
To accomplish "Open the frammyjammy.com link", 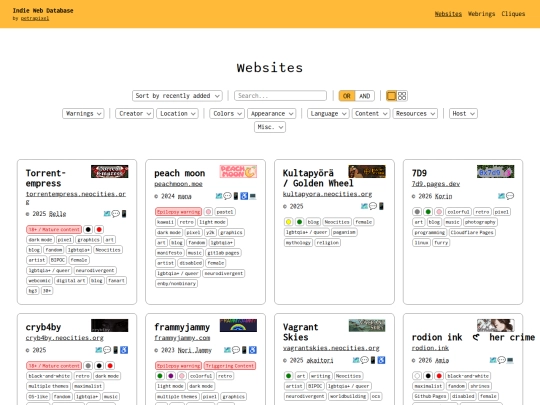I will tap(182, 338).
